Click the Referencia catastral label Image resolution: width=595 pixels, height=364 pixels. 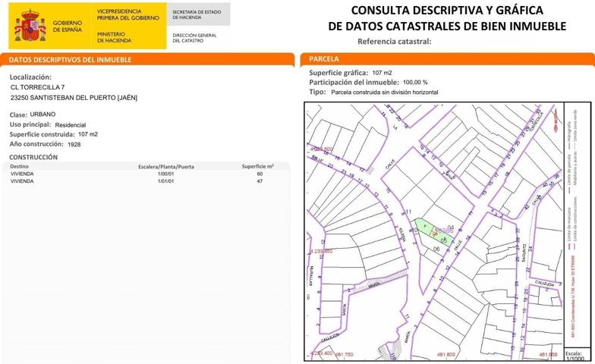[394, 42]
